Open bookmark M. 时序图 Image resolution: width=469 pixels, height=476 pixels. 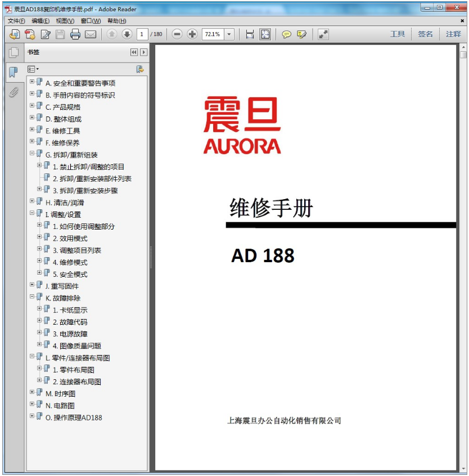click(60, 394)
